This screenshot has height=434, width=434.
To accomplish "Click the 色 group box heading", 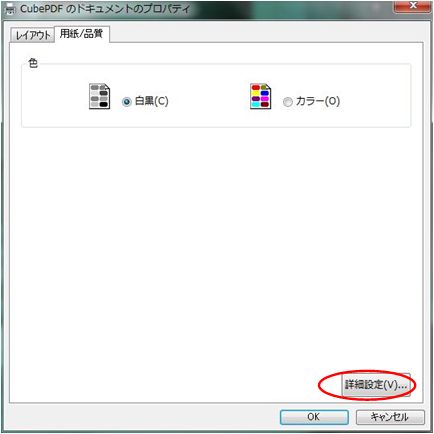I will (x=33, y=63).
